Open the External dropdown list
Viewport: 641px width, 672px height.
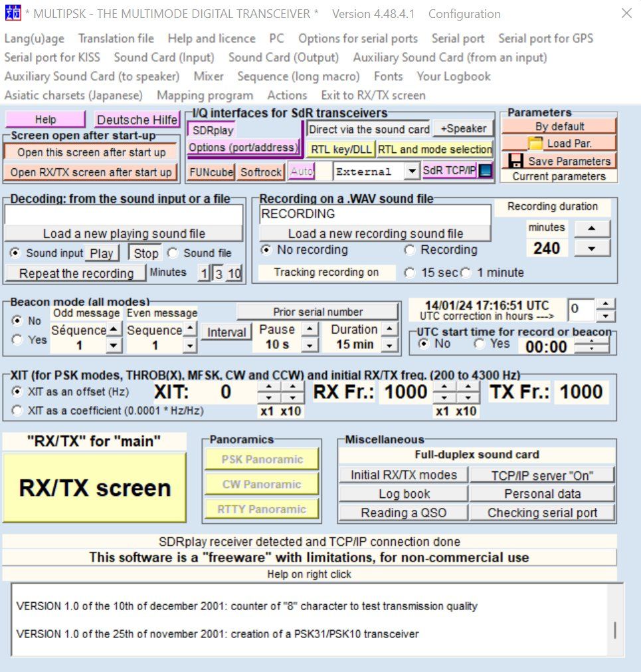point(411,171)
